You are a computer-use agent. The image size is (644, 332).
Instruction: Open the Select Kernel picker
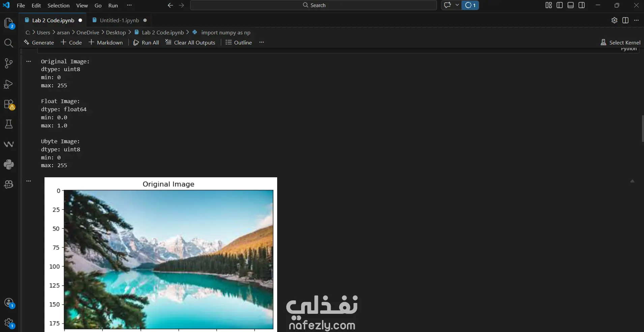coord(620,42)
